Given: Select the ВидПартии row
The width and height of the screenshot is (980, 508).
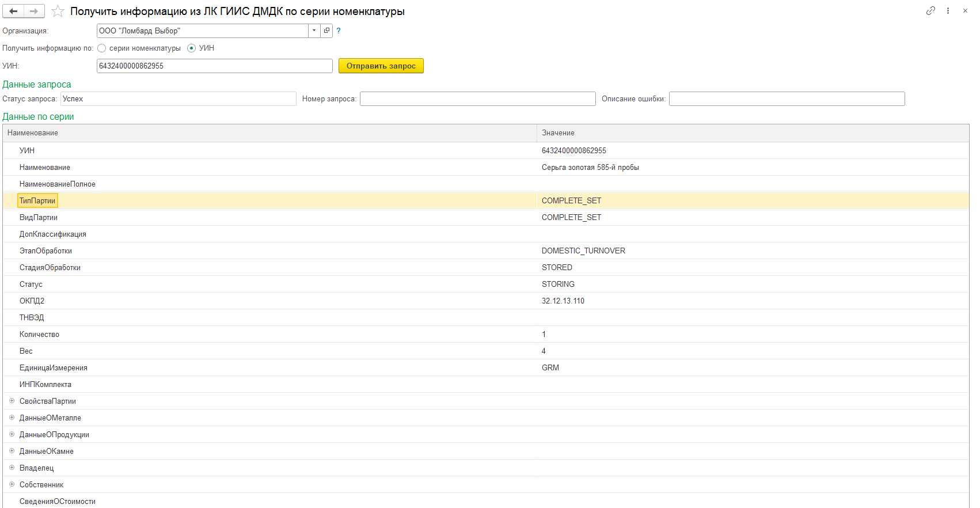Looking at the screenshot, I should click(x=486, y=217).
